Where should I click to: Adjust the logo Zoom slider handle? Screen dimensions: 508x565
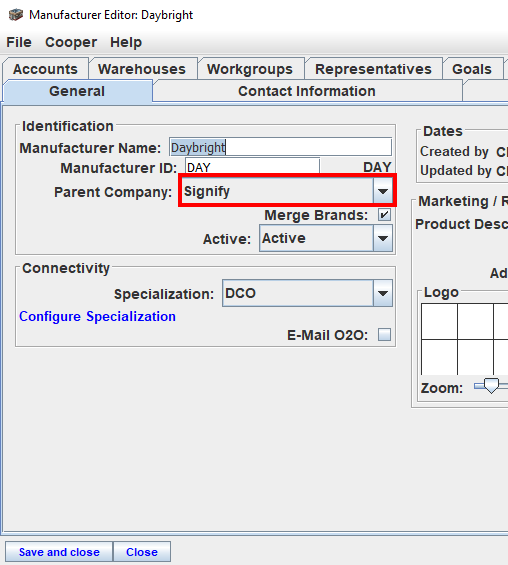coord(491,386)
